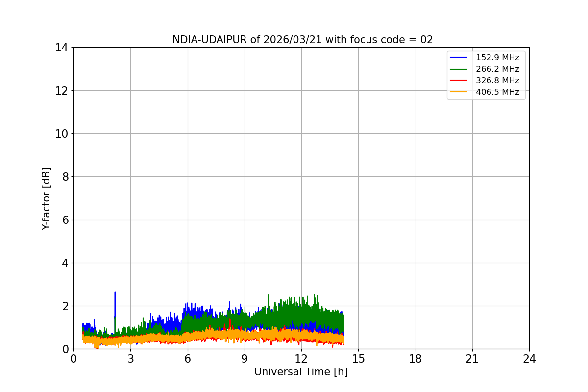Image resolution: width=588 pixels, height=392 pixels.
Task: Click y-axis tick label 4
Action: pyautogui.click(x=65, y=263)
